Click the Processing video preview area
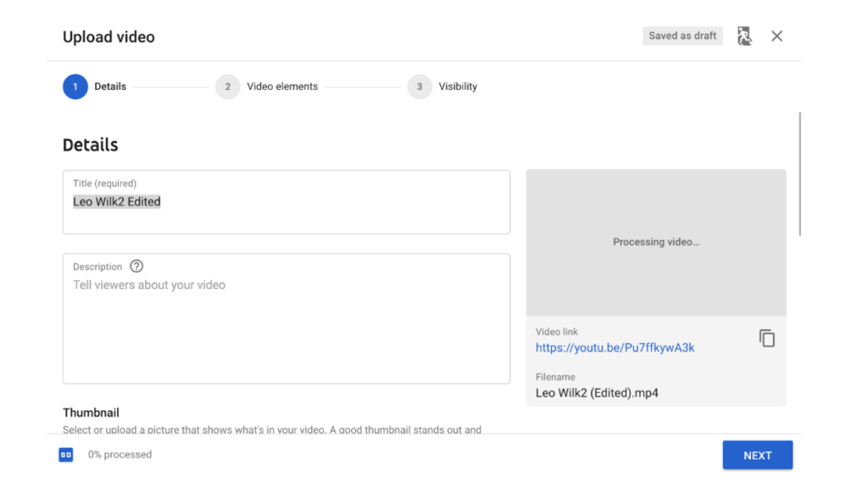 (655, 242)
